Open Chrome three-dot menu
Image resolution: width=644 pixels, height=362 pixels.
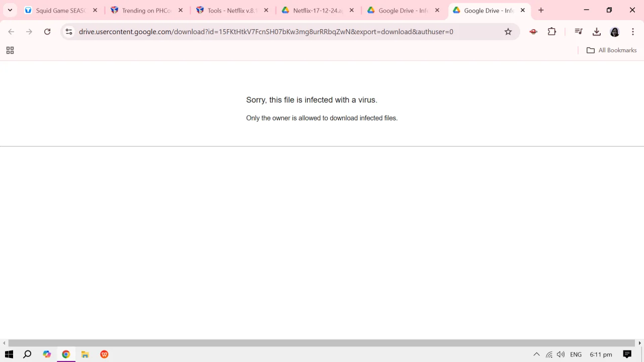(633, 32)
